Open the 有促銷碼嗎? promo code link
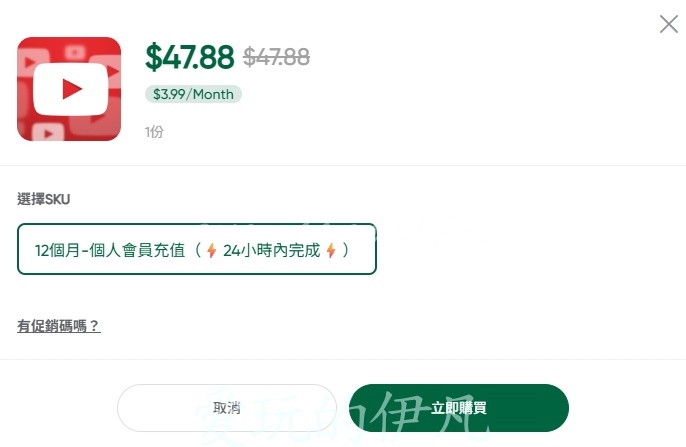The width and height of the screenshot is (686, 447). tap(59, 326)
